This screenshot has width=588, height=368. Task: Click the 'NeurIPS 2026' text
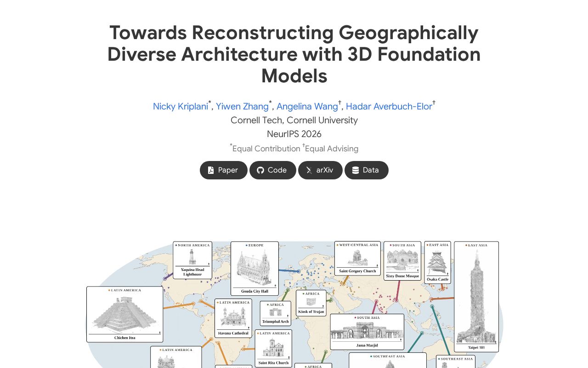point(294,134)
